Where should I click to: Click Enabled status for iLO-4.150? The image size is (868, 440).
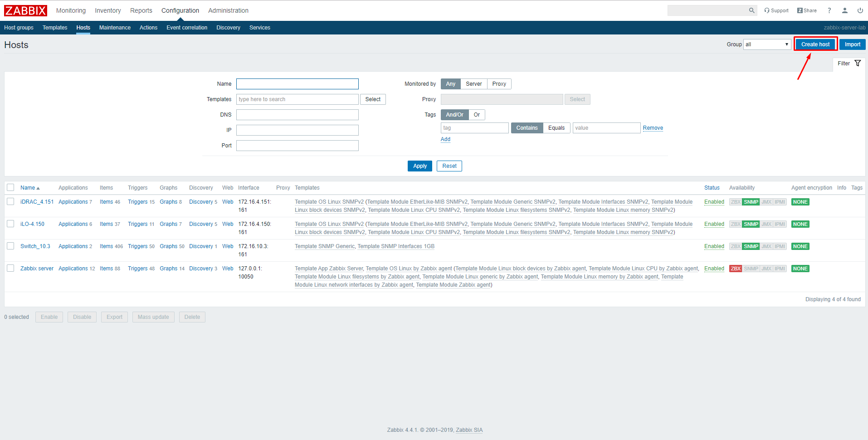pyautogui.click(x=714, y=224)
